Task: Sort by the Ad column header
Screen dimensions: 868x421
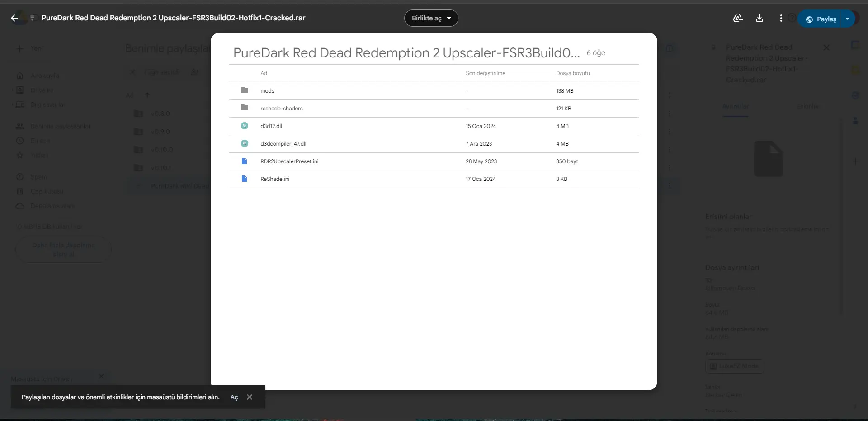Action: coord(264,73)
